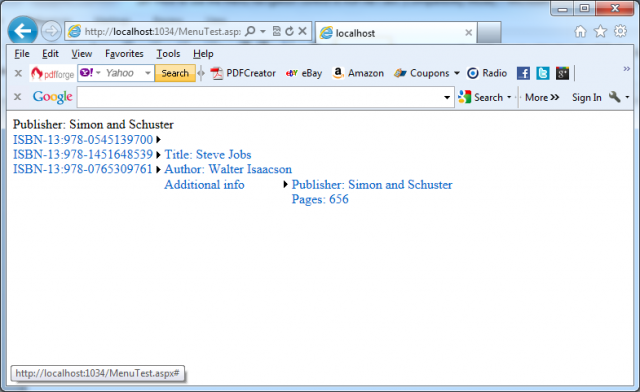Open the browser Tools gear icon

coord(620,31)
